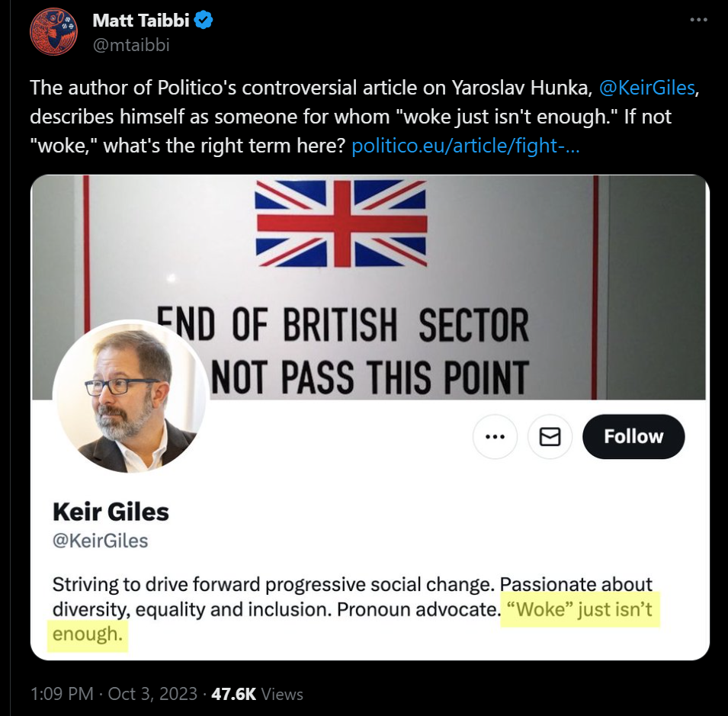Click the bold Keir Giles name heading
The height and width of the screenshot is (716, 728).
click(x=111, y=511)
